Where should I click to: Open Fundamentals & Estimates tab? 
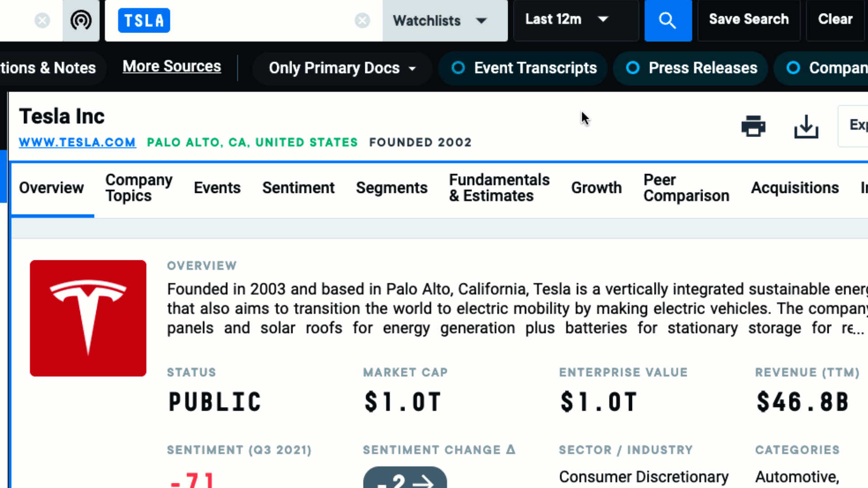499,188
